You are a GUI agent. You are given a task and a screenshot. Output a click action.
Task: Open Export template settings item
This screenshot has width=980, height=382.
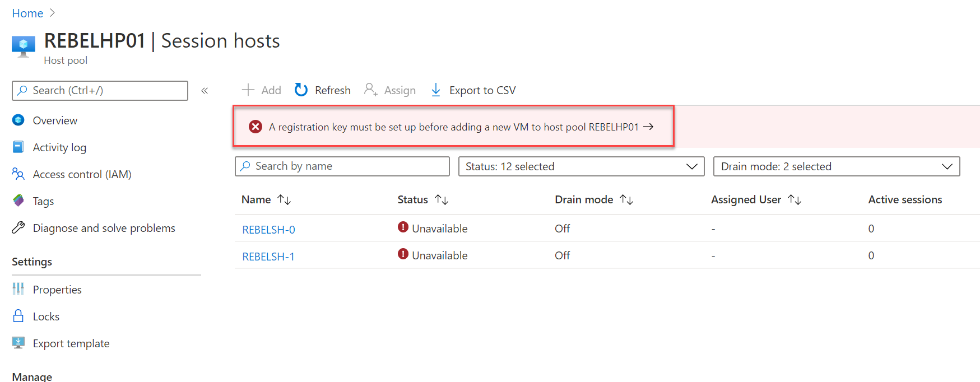tap(71, 343)
